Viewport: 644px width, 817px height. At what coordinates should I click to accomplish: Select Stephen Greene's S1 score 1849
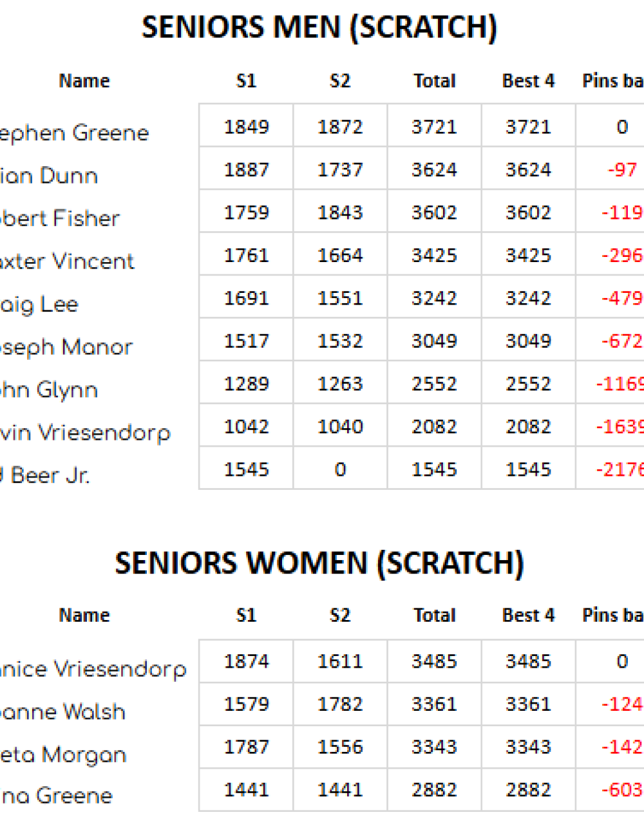(x=246, y=127)
